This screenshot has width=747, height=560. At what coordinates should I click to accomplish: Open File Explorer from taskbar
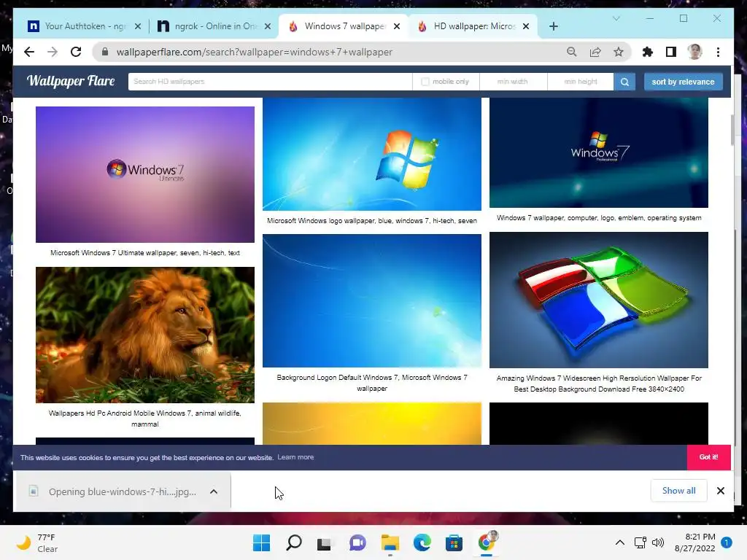click(x=390, y=542)
